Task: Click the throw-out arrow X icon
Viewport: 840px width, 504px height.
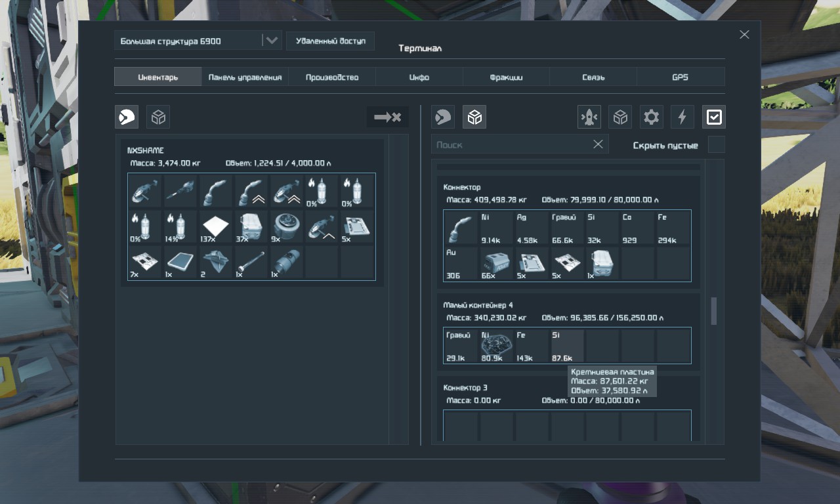Action: (387, 117)
